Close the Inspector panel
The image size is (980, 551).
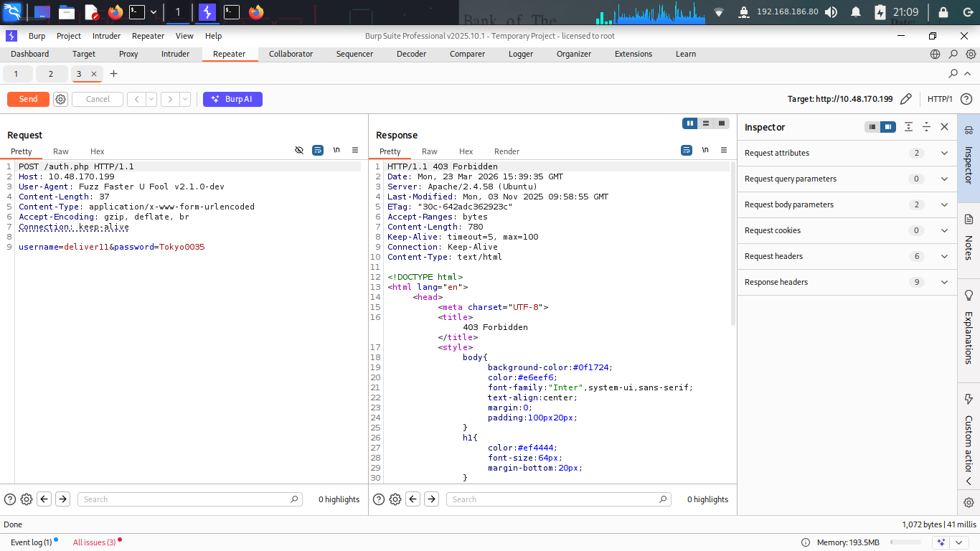[944, 127]
